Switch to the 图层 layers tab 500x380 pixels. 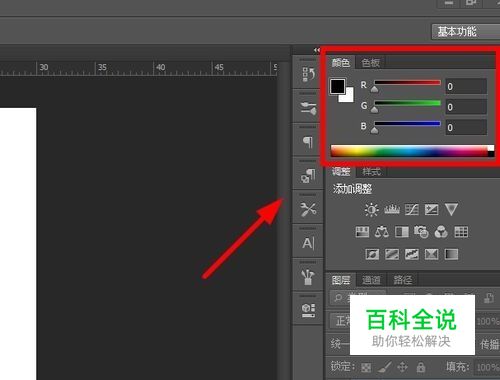(x=341, y=280)
